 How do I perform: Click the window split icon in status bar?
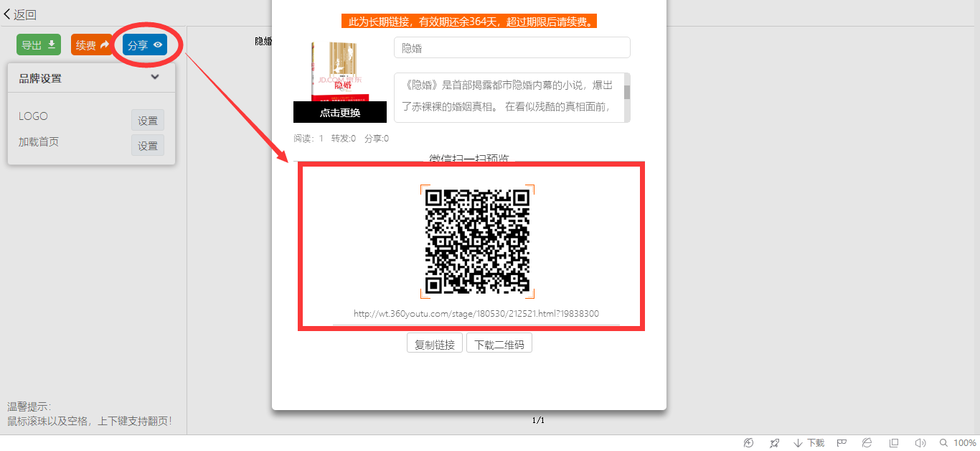pyautogui.click(x=894, y=443)
